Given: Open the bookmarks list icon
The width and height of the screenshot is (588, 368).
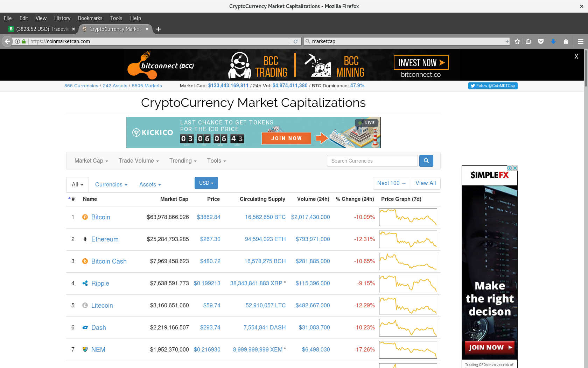Looking at the screenshot, I should (x=528, y=41).
